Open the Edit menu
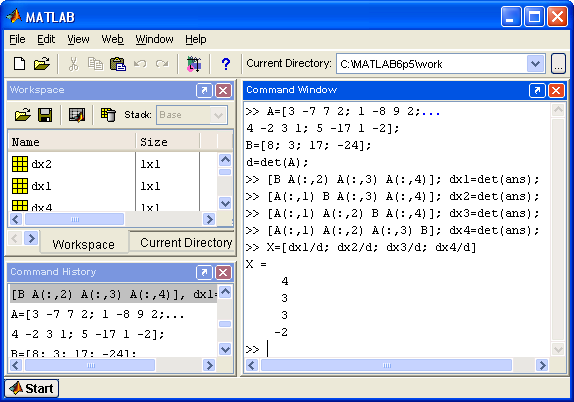This screenshot has height=402, width=574. (x=46, y=39)
